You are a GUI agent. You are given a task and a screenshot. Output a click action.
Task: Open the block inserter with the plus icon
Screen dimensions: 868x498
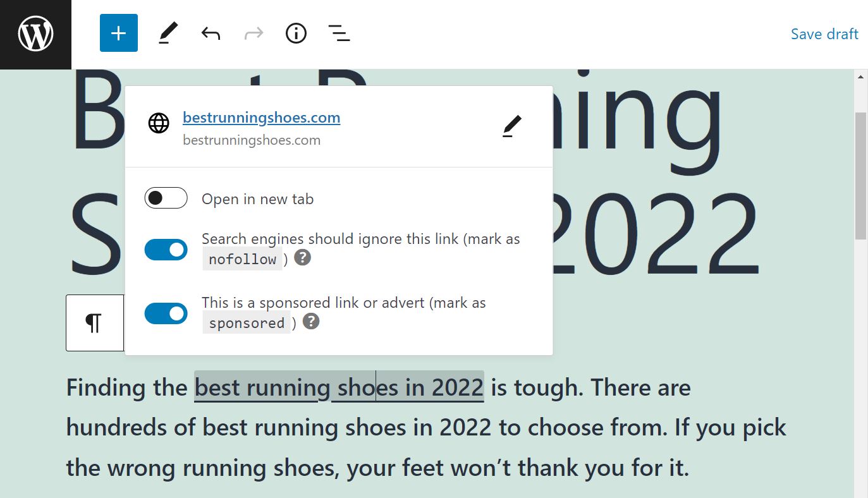pyautogui.click(x=118, y=33)
